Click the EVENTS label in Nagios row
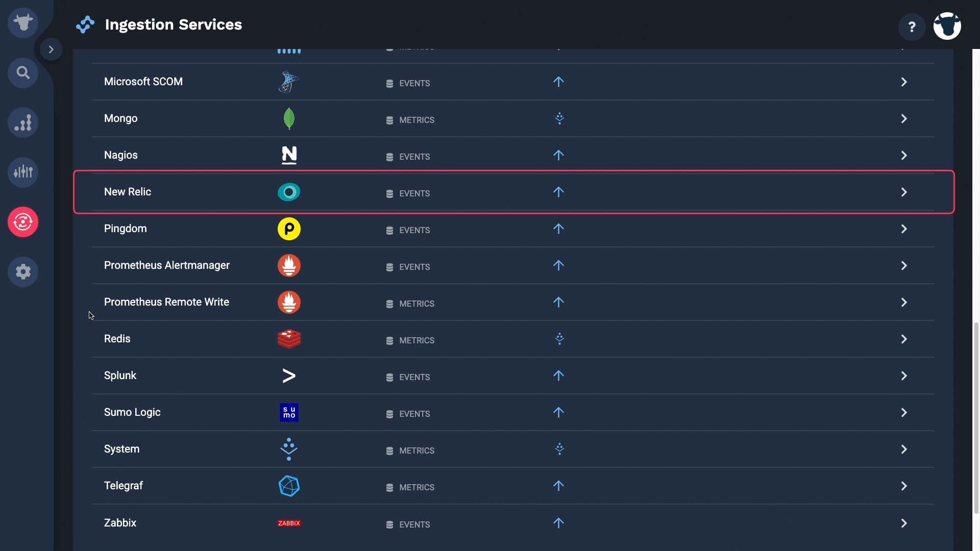 [x=414, y=157]
